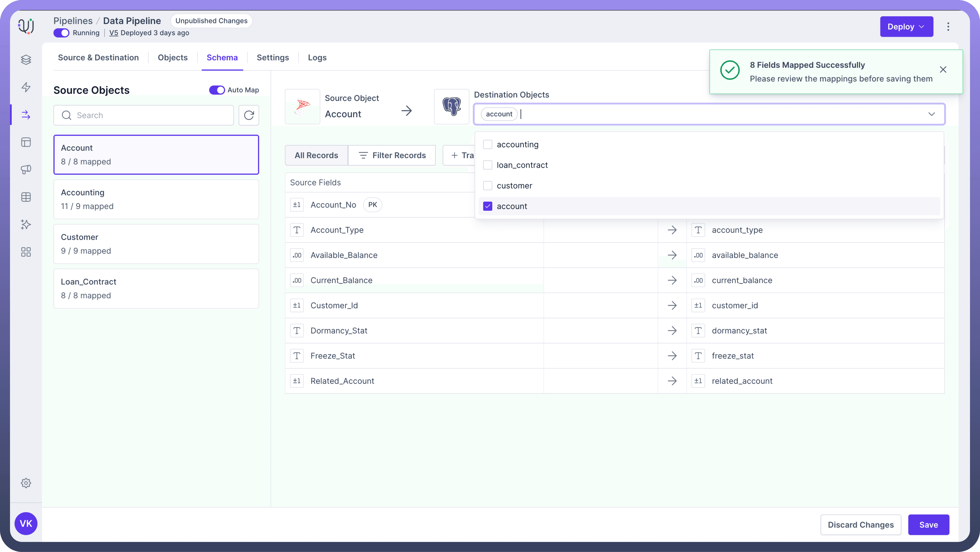The width and height of the screenshot is (980, 552).
Task: Open the layout panel sidebar icon
Action: (26, 142)
